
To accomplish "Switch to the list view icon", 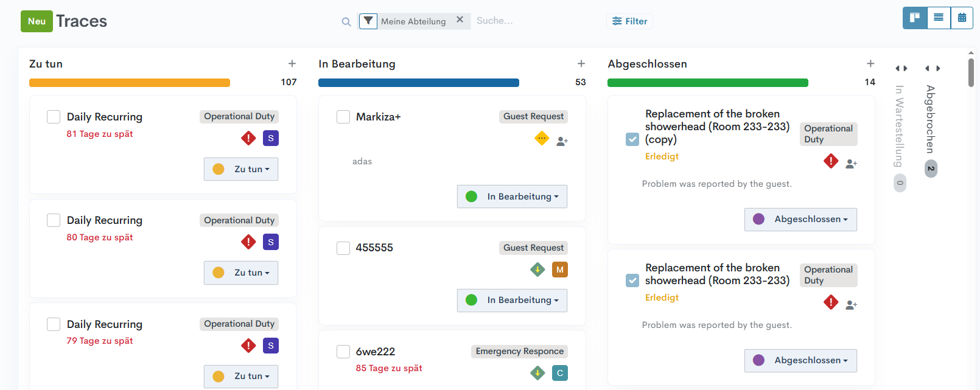I will (939, 18).
